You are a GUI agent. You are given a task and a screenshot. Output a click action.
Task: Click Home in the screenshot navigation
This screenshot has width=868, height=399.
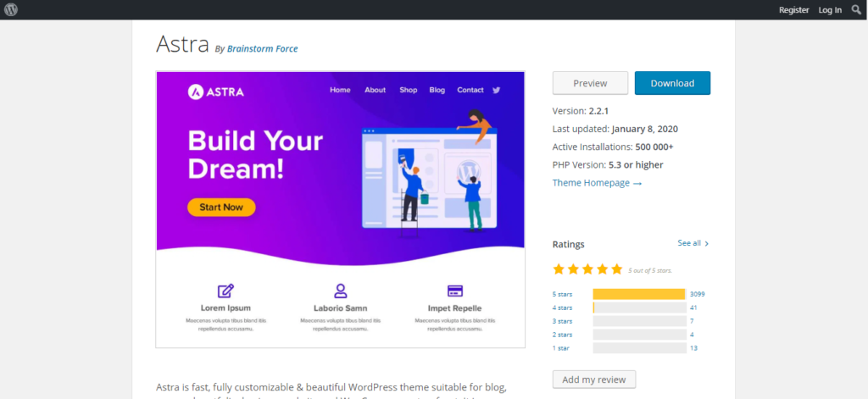tap(340, 90)
